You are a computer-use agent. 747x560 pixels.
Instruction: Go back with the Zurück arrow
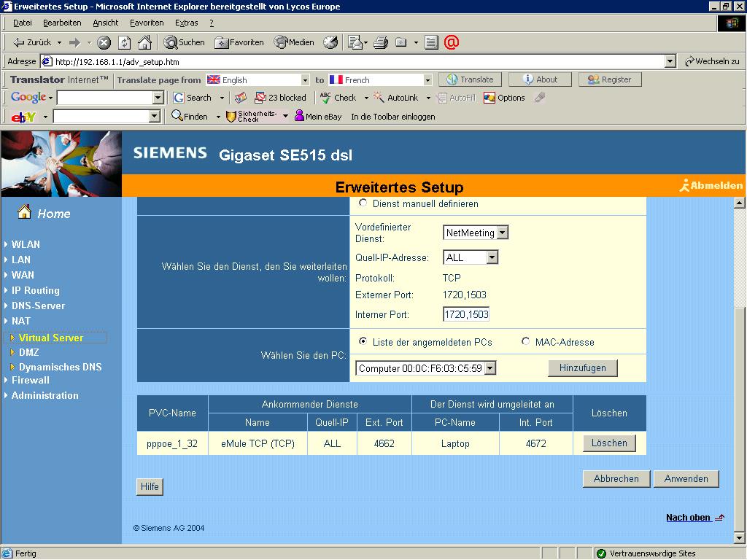tap(32, 42)
